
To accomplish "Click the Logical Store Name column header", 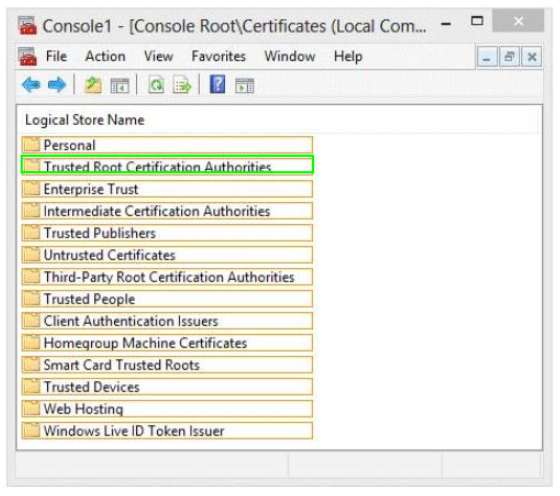I will click(x=85, y=120).
